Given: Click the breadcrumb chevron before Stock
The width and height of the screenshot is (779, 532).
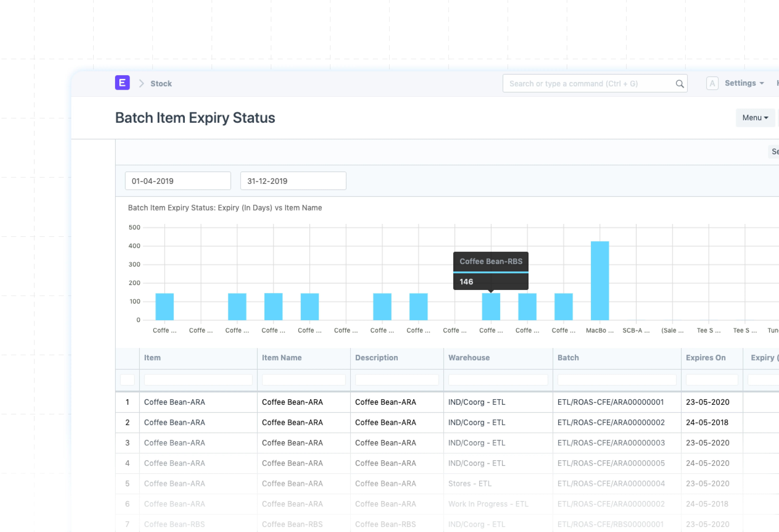Looking at the screenshot, I should (x=141, y=83).
